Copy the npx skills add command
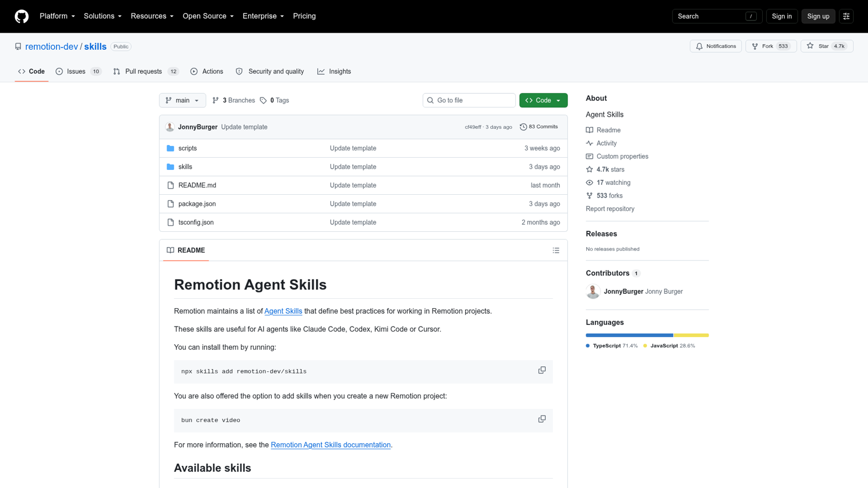Screen dimensions: 868x488 (542, 370)
